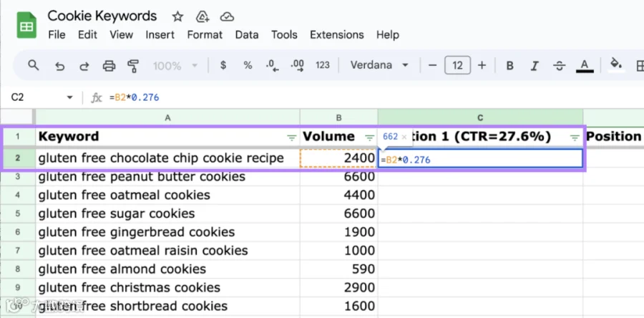
Task: Undo the last action
Action: click(x=60, y=66)
